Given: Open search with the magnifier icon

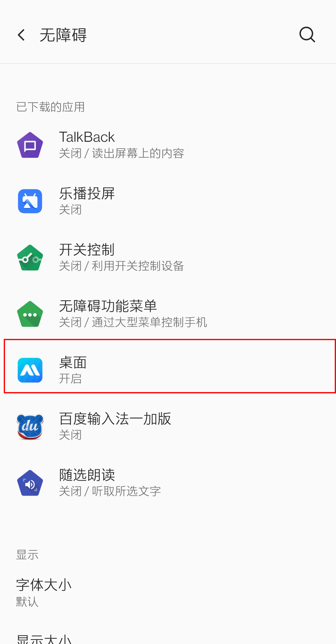Looking at the screenshot, I should pos(307,34).
